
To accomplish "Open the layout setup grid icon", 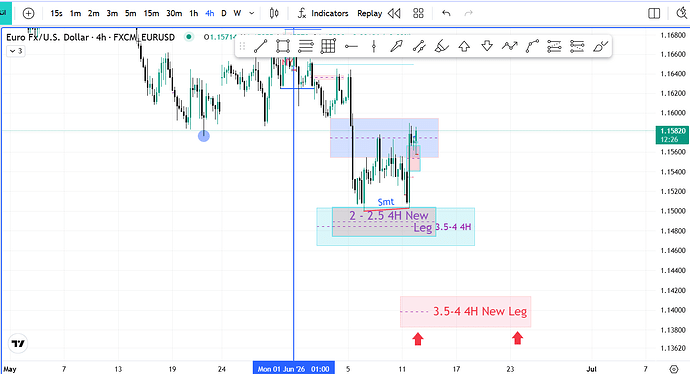I will click(x=418, y=14).
